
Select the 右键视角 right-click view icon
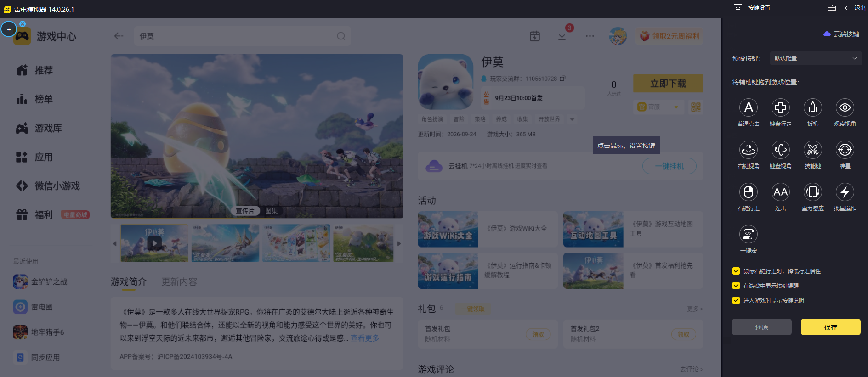748,150
